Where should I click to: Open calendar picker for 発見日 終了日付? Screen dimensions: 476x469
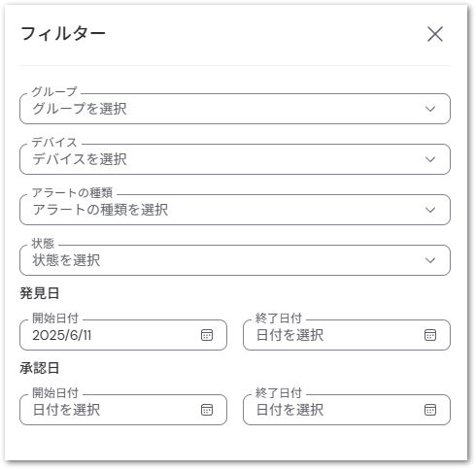tap(430, 335)
